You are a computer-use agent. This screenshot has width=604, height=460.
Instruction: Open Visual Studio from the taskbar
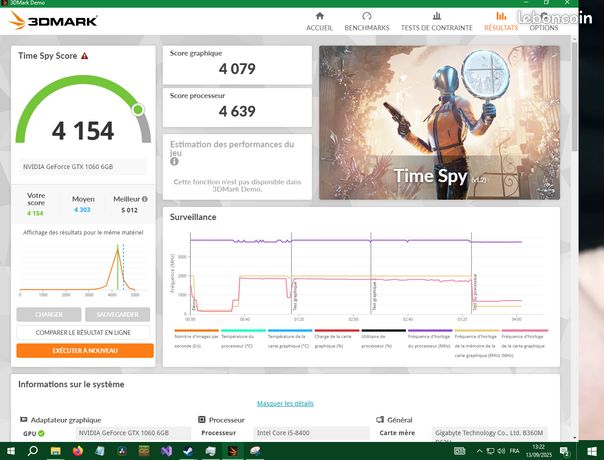[166, 451]
